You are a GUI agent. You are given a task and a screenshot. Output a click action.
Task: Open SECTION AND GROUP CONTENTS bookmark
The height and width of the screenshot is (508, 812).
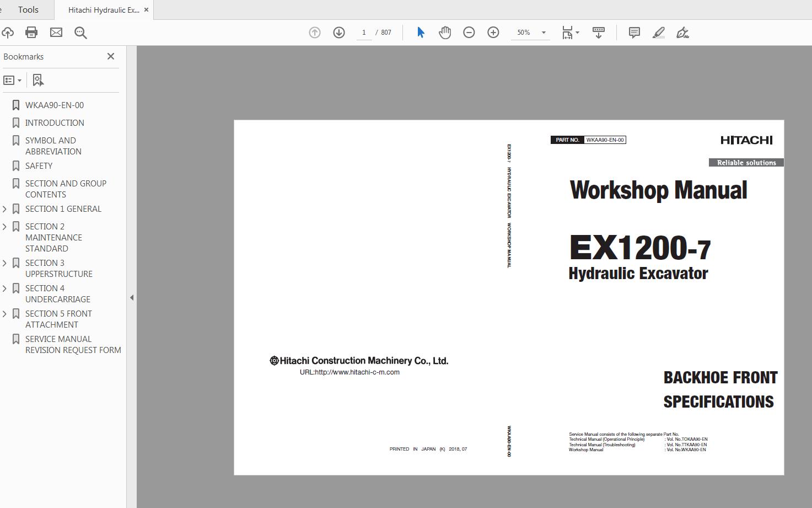tap(66, 189)
